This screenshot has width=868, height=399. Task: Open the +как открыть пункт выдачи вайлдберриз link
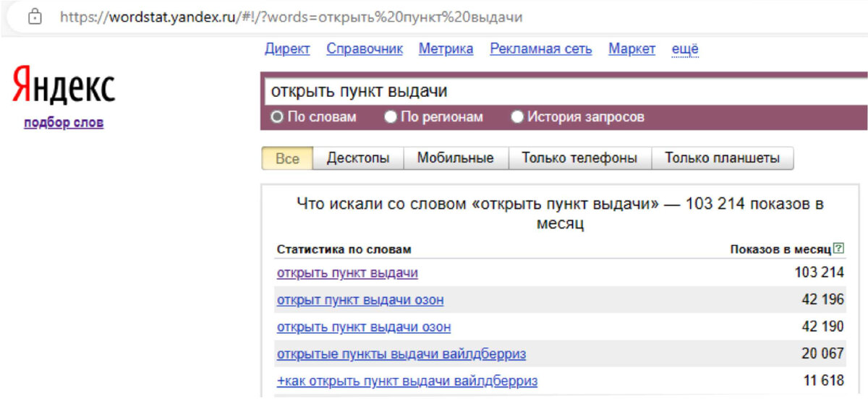407,381
